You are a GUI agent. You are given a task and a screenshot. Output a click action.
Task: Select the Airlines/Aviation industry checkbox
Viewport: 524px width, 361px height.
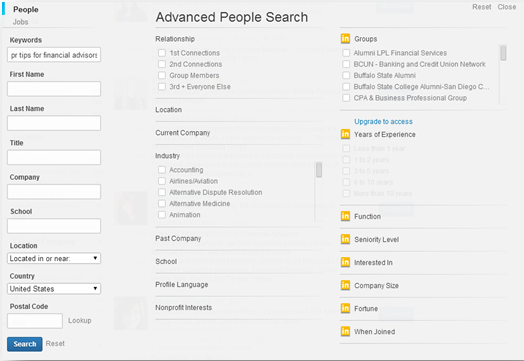click(x=162, y=181)
